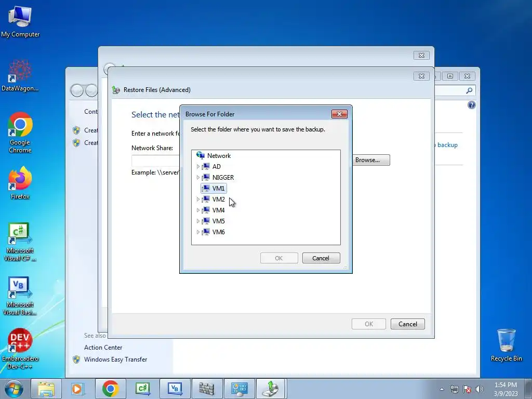The width and height of the screenshot is (532, 399).
Task: Maximize the background Backup and Restore window
Action: pos(450,76)
